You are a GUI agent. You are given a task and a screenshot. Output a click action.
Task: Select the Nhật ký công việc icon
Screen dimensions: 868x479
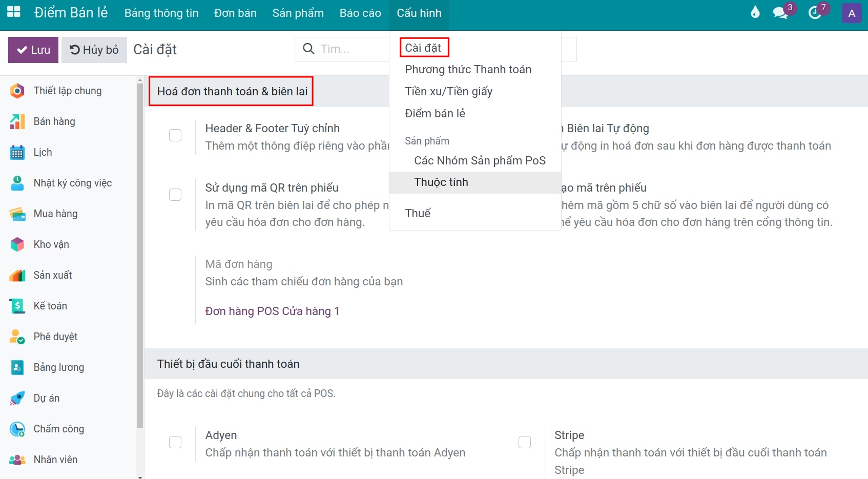(x=17, y=183)
